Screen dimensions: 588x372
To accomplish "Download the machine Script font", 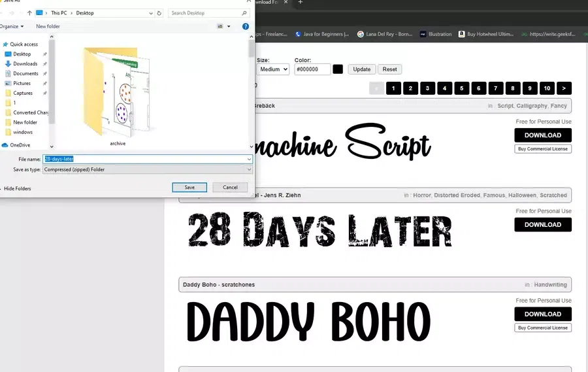I will point(543,135).
